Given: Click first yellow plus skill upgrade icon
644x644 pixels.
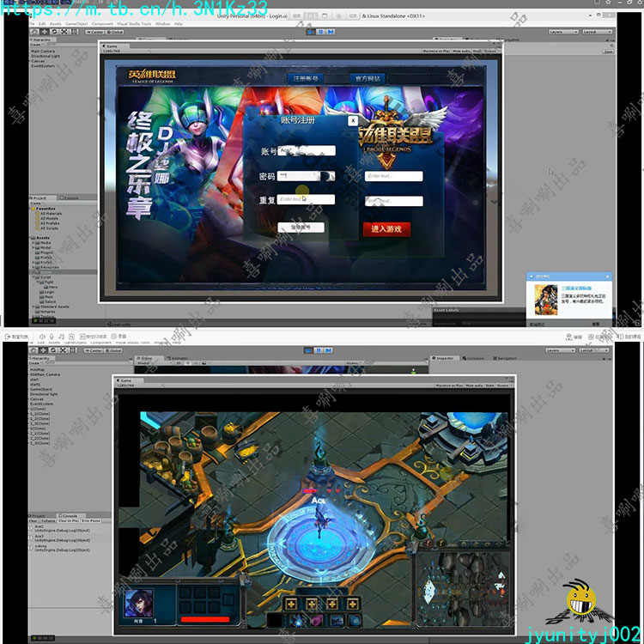Looking at the screenshot, I should pos(291,605).
